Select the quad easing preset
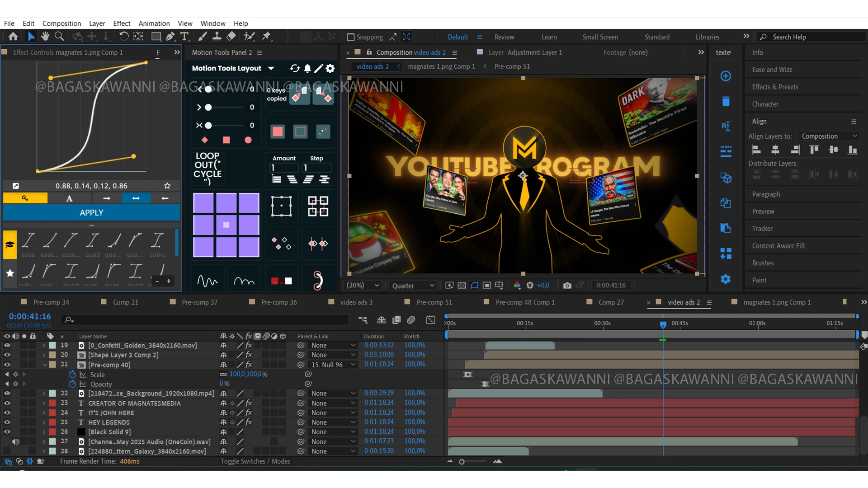The image size is (868, 488). click(92, 245)
